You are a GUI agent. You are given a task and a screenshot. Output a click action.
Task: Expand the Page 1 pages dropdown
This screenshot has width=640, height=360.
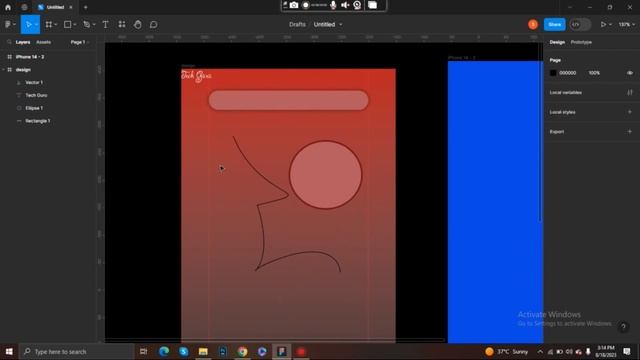pos(79,42)
